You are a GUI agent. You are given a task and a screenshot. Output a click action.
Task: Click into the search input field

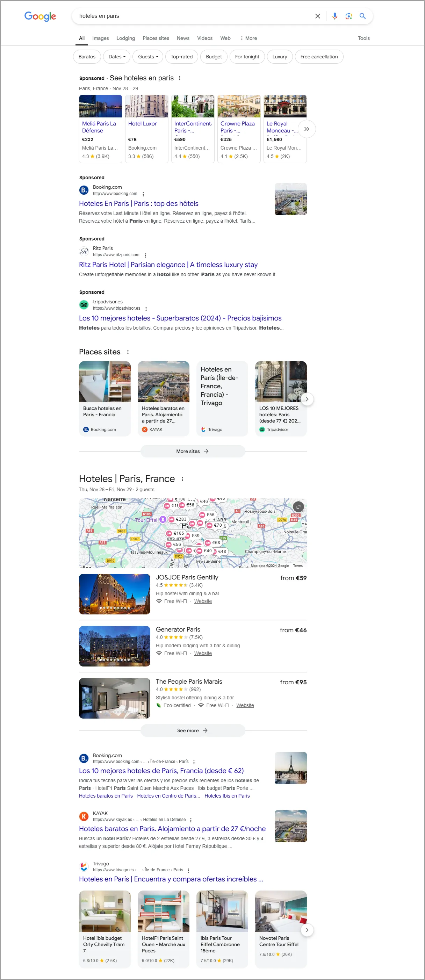point(194,16)
